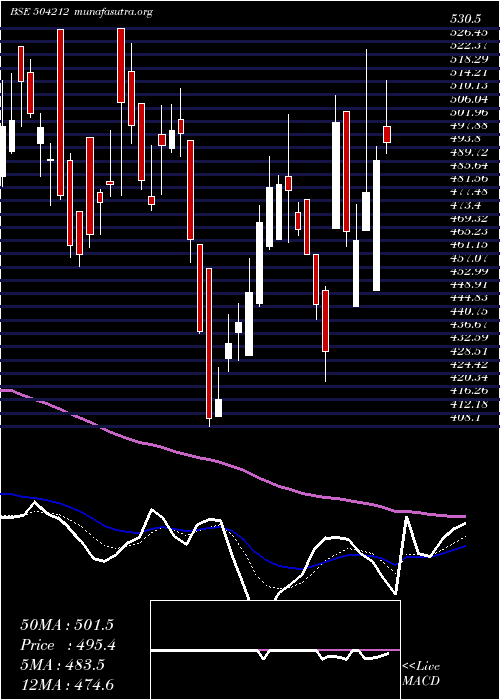Select the 420.34 price axis label
500x700 pixels.
(468, 377)
